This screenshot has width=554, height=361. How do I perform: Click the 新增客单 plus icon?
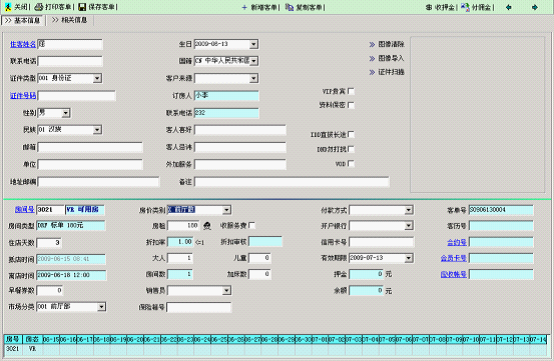[244, 7]
